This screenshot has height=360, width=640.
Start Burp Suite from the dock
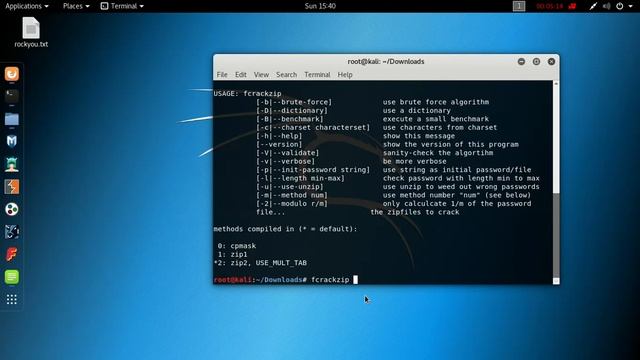(12, 187)
